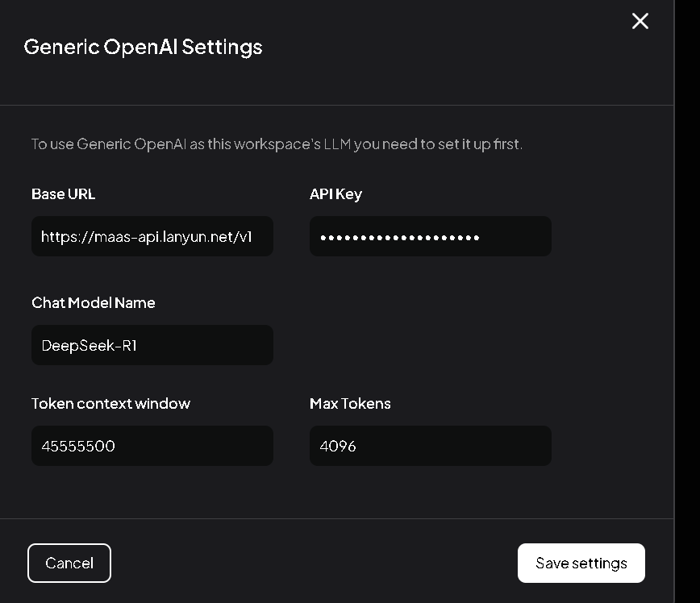Viewport: 700px width, 603px height.
Task: Click the "API Key" field label
Action: (x=335, y=194)
